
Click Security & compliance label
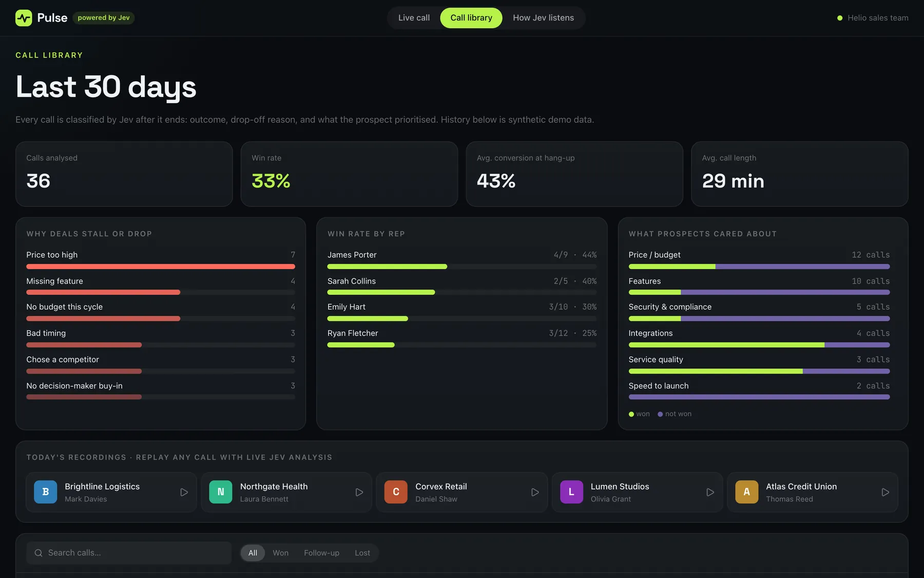click(x=670, y=307)
